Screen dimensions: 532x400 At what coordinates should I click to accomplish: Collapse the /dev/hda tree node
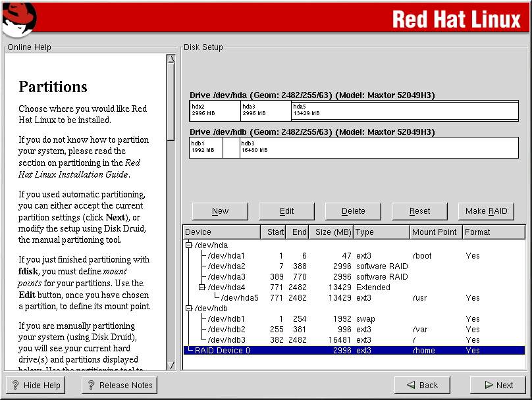[189, 245]
